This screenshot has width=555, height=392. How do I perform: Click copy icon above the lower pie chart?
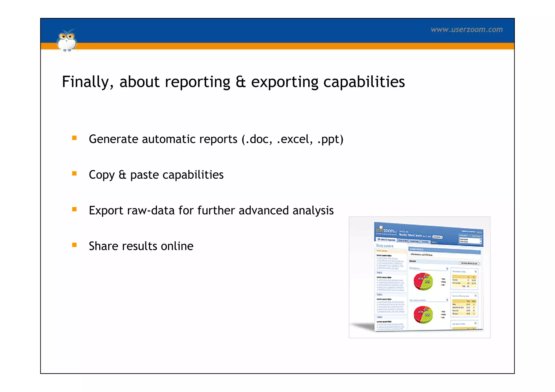tap(447, 300)
